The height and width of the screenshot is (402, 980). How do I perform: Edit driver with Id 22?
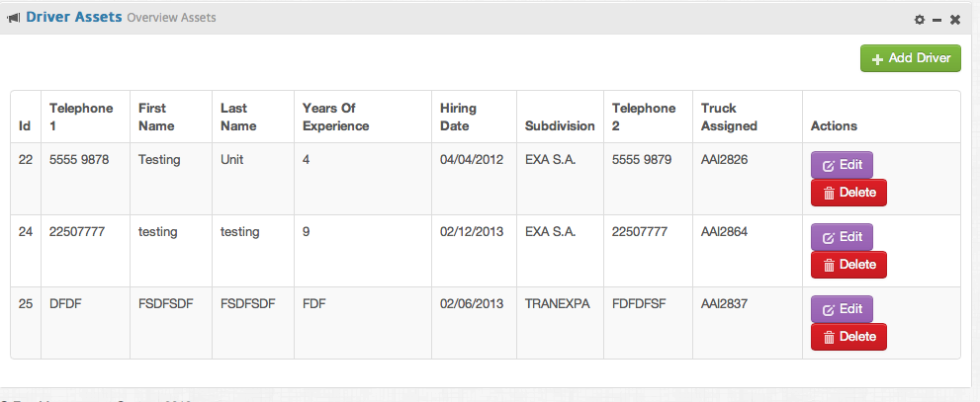842,165
